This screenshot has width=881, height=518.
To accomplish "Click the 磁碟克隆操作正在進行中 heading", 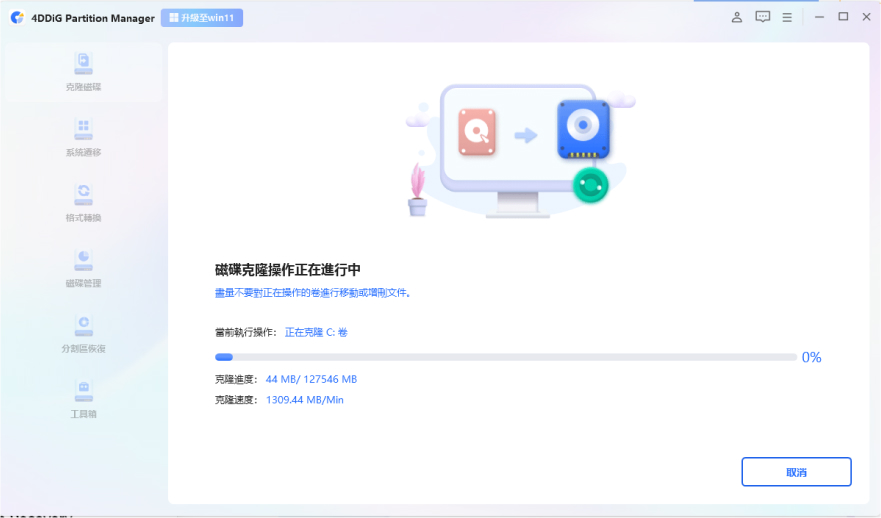I will pos(288,270).
